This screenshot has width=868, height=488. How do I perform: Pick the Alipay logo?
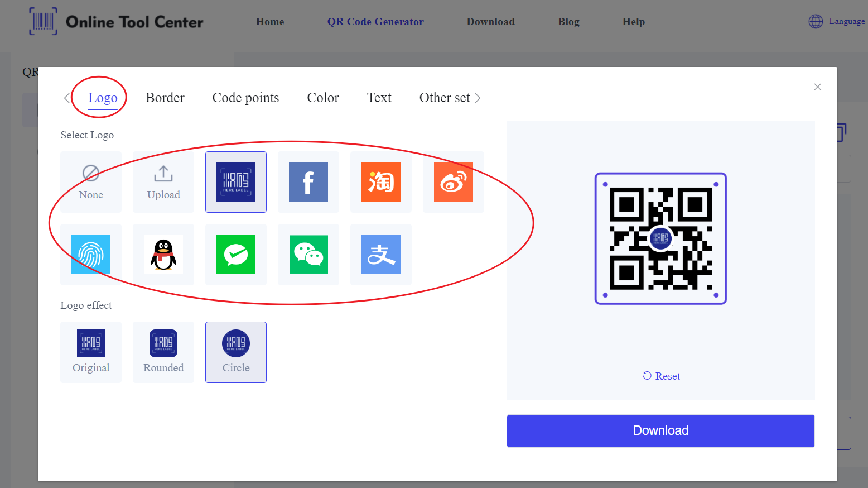point(381,255)
